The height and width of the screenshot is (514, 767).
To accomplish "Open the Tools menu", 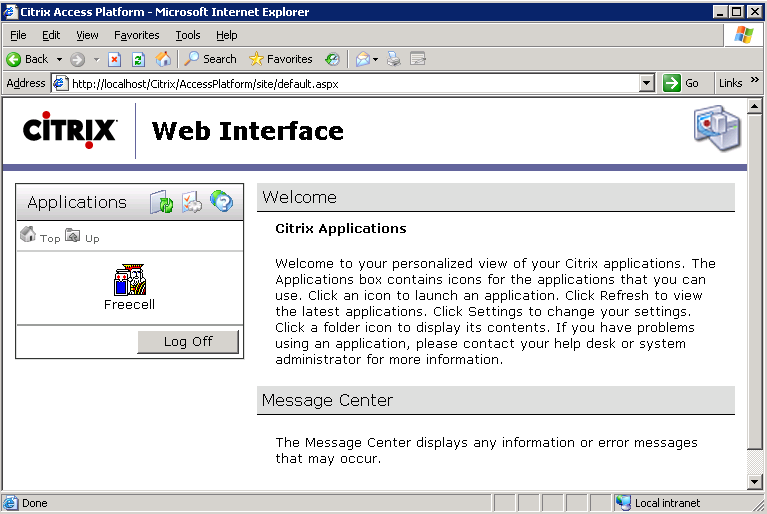I will 188,35.
